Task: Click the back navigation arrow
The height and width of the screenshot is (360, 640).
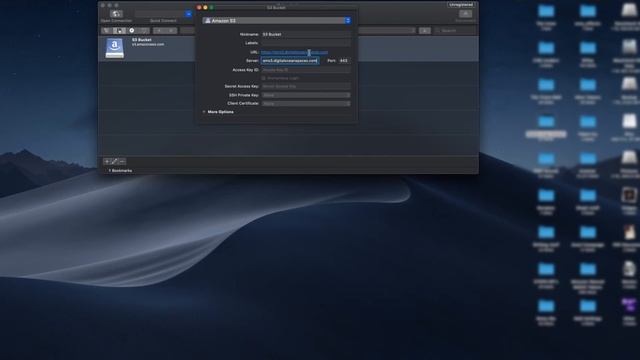Action: [159, 31]
